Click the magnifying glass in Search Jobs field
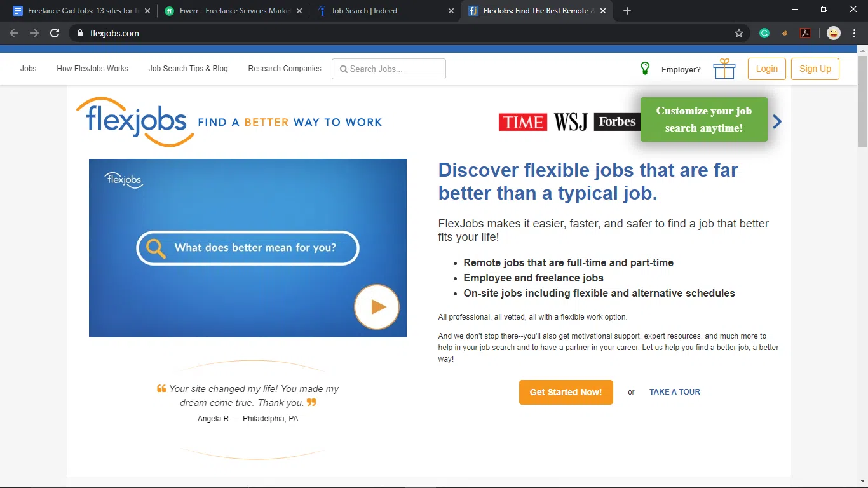 343,69
